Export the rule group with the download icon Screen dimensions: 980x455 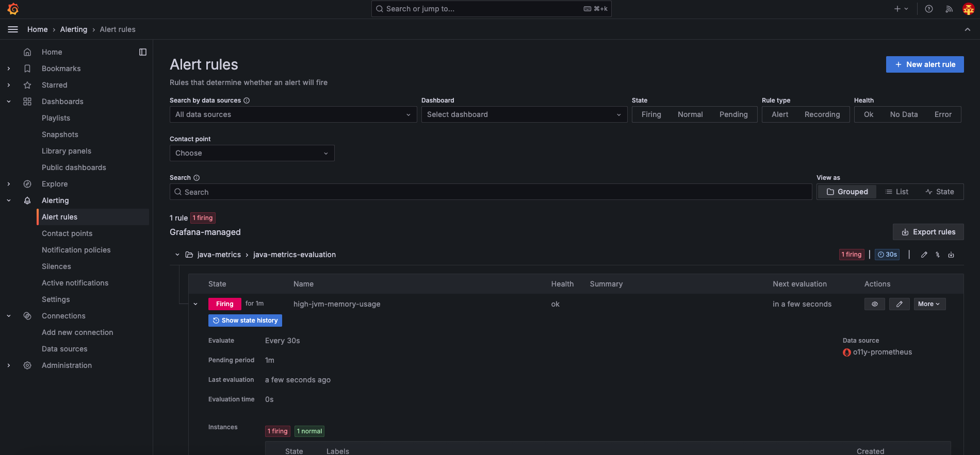[x=951, y=255]
